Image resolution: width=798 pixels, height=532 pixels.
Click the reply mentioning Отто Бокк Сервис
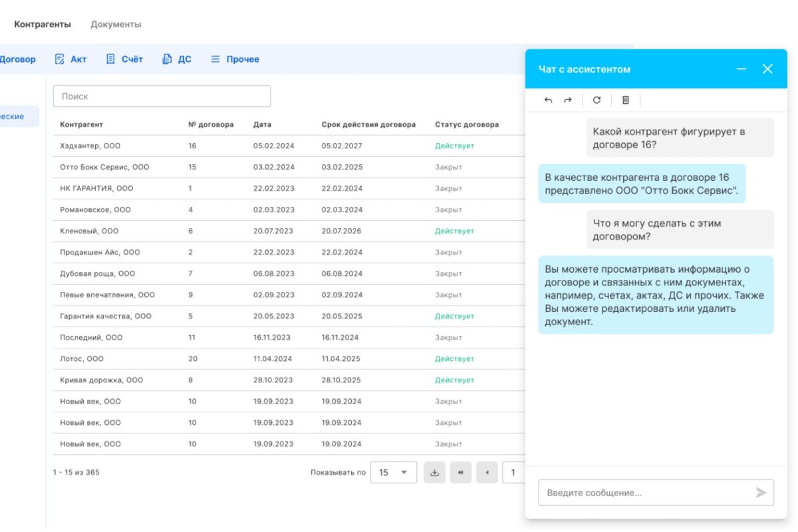click(x=642, y=184)
